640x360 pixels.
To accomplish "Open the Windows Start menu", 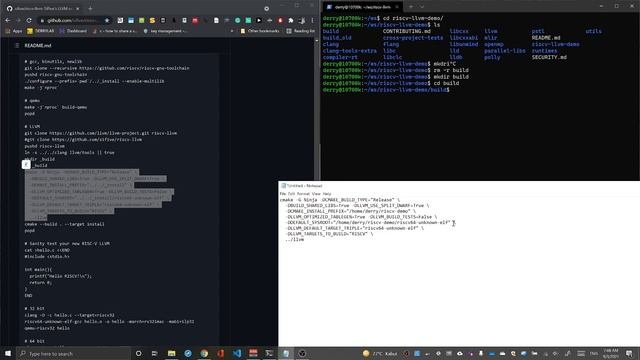I will click(8, 353).
